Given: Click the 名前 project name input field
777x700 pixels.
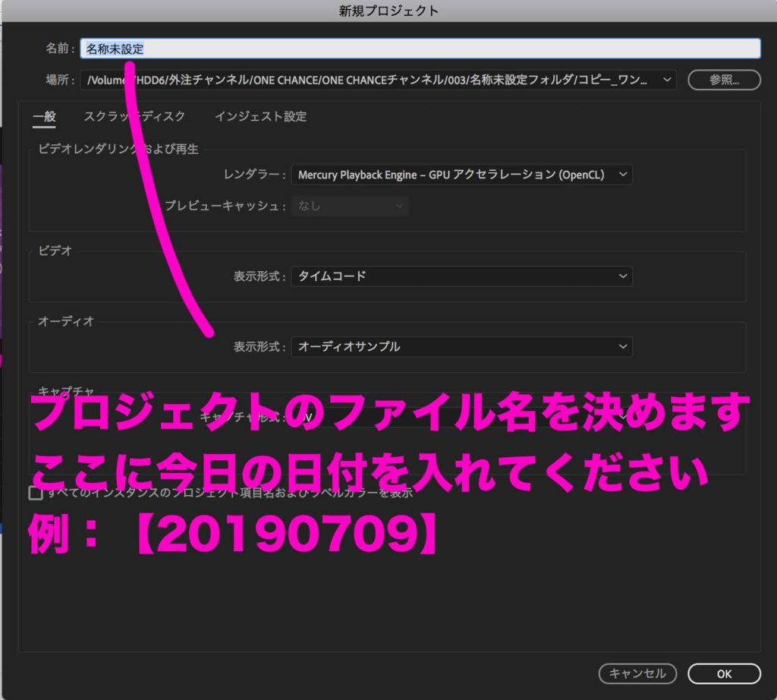Looking at the screenshot, I should coord(421,49).
